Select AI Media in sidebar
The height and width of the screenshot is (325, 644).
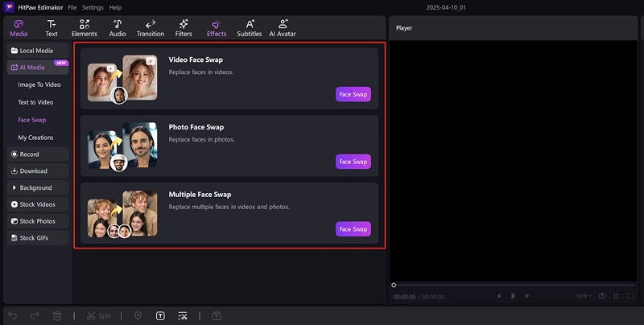pos(38,68)
